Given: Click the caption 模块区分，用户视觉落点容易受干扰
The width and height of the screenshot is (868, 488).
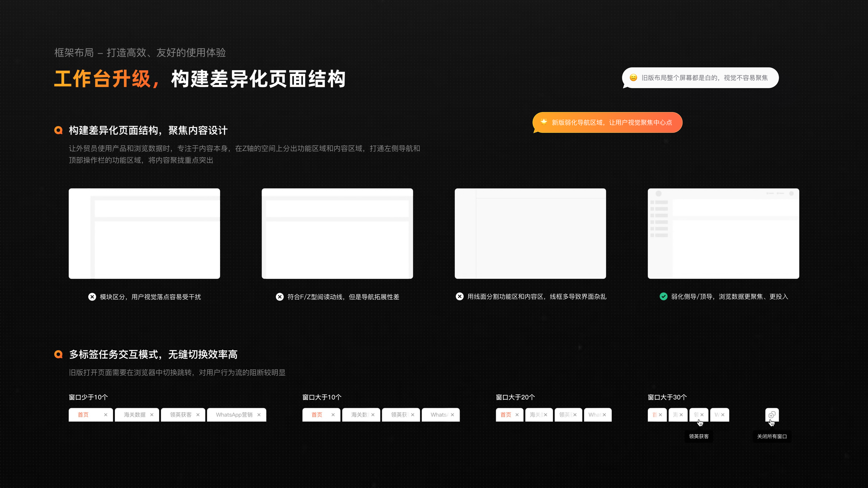Looking at the screenshot, I should point(150,297).
